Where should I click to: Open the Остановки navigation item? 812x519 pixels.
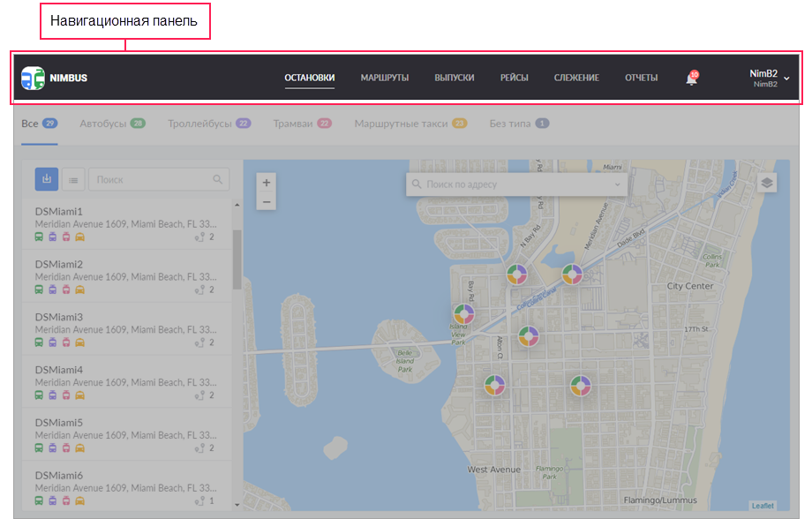[x=310, y=78]
